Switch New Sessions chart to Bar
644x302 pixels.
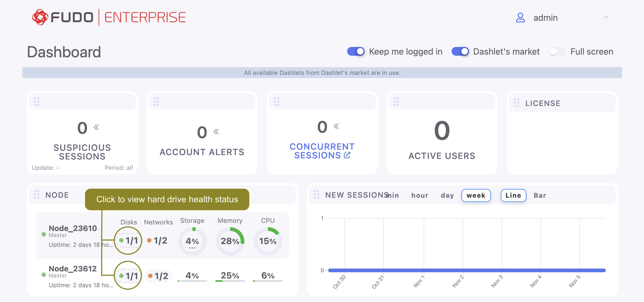(540, 196)
